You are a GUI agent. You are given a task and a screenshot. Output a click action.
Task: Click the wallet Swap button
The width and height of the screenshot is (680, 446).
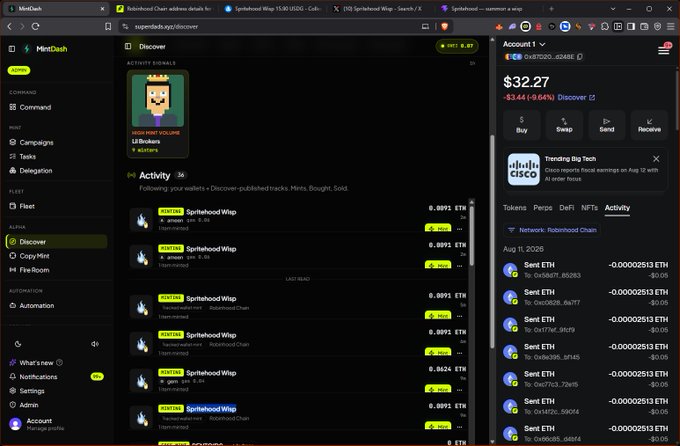(564, 125)
